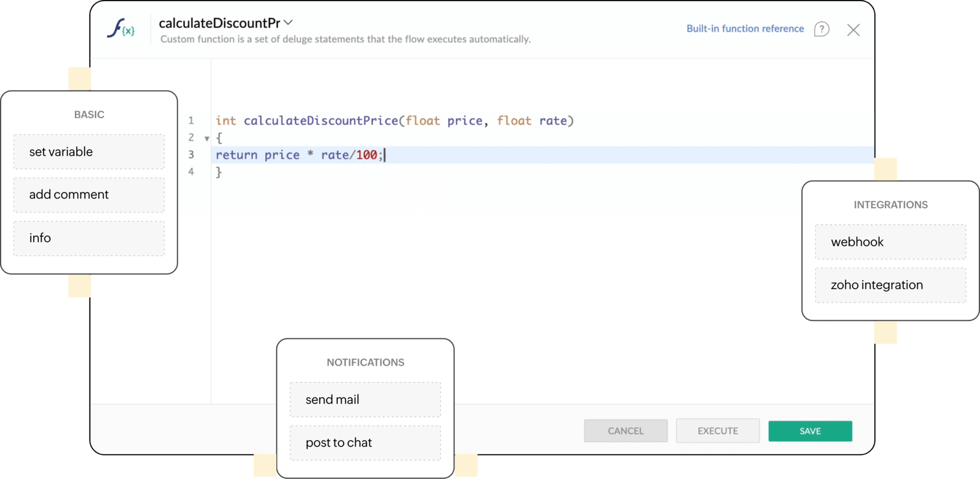This screenshot has height=479, width=980.
Task: Pick the post to chat block
Action: 365,443
